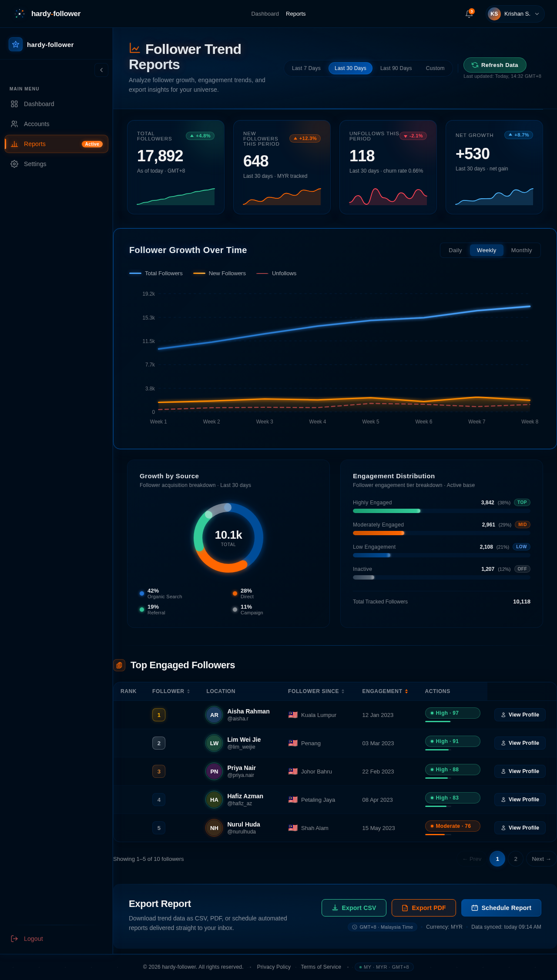The height and width of the screenshot is (980, 557).
Task: Click the Moderately Engaged progress bar
Action: (441, 533)
